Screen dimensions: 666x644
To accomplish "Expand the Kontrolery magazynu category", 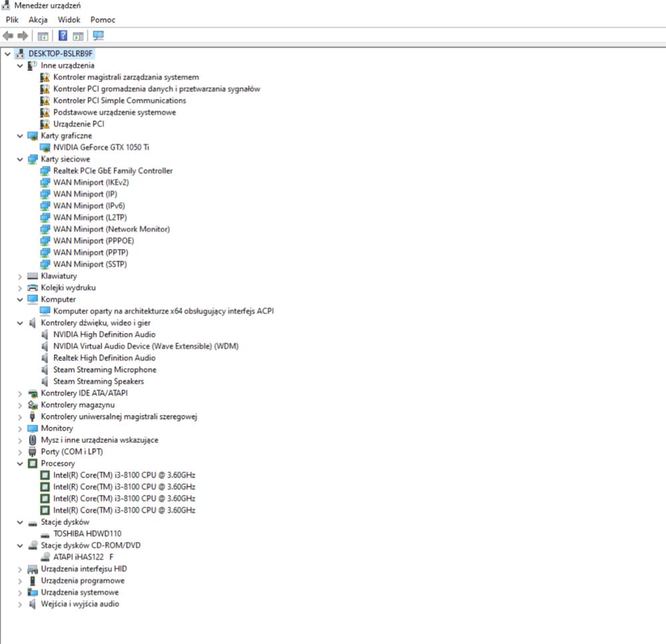I will pyautogui.click(x=20, y=406).
